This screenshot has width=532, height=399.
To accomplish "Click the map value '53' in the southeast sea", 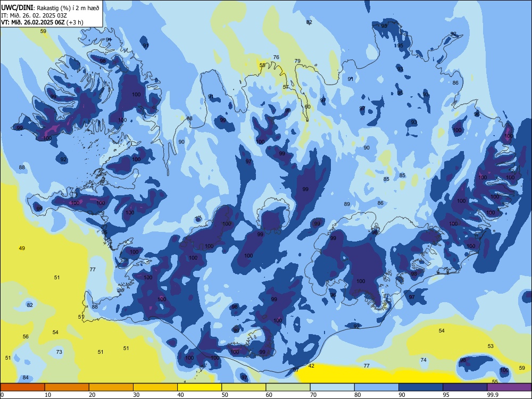I will click(491, 346).
